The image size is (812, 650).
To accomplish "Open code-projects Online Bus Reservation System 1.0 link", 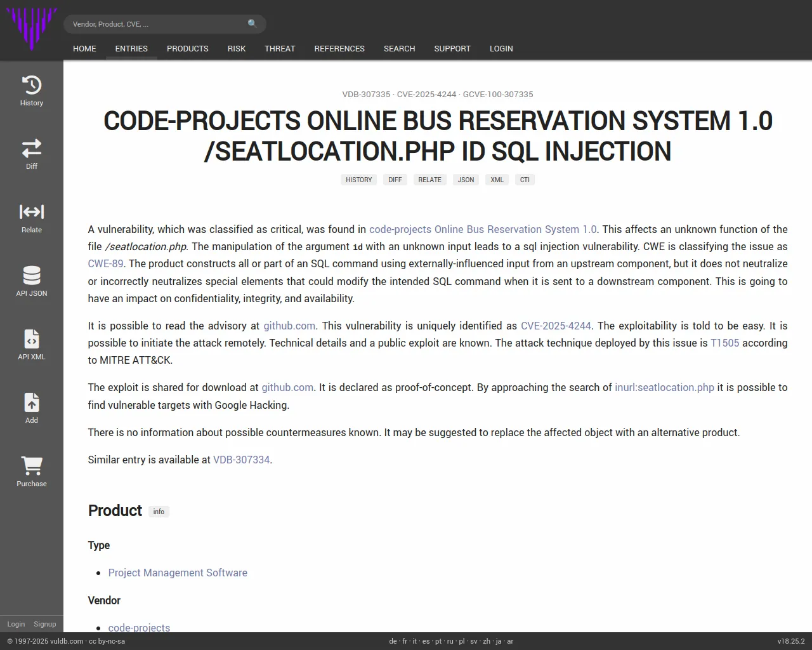I will click(483, 229).
